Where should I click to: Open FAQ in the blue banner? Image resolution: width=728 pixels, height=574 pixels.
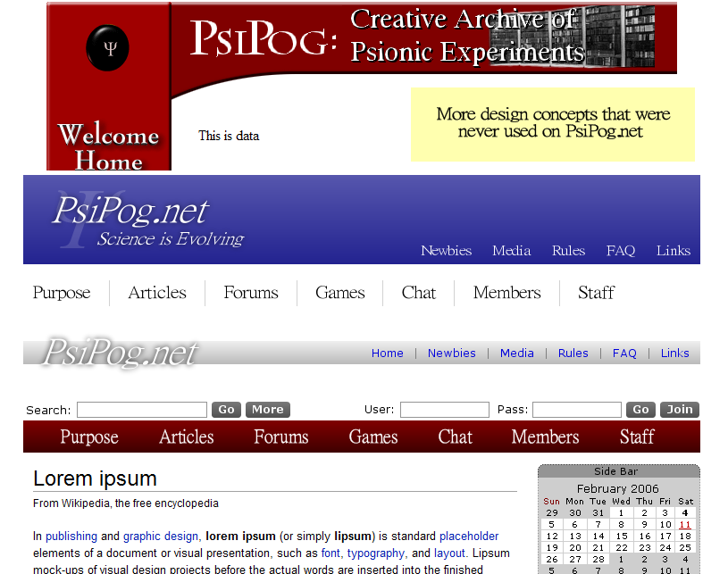(621, 251)
